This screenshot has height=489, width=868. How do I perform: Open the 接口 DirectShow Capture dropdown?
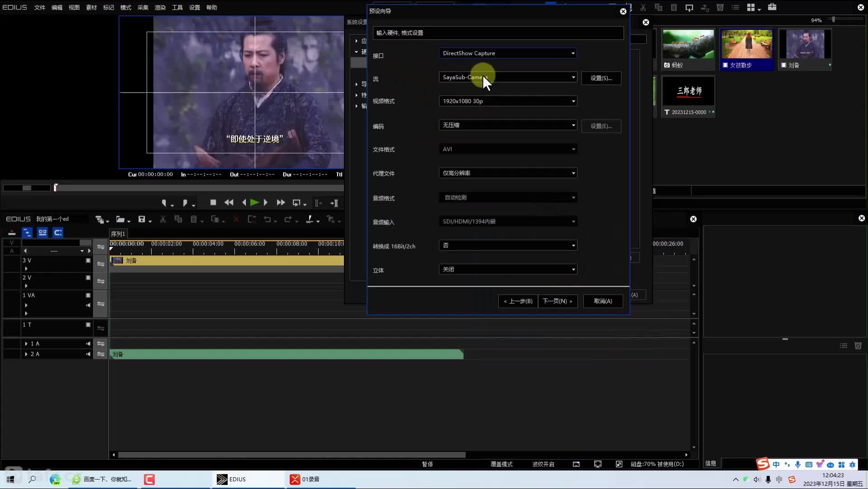click(508, 53)
